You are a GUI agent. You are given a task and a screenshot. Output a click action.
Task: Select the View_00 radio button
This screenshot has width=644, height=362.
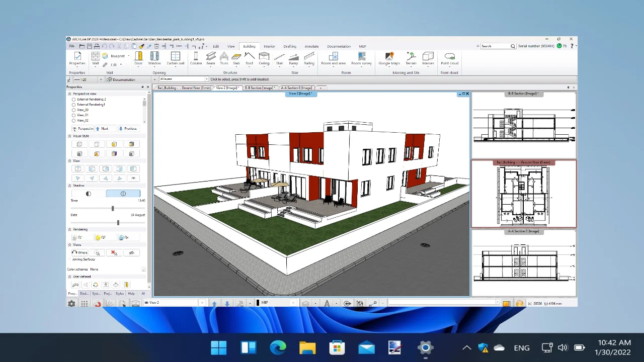click(x=73, y=110)
